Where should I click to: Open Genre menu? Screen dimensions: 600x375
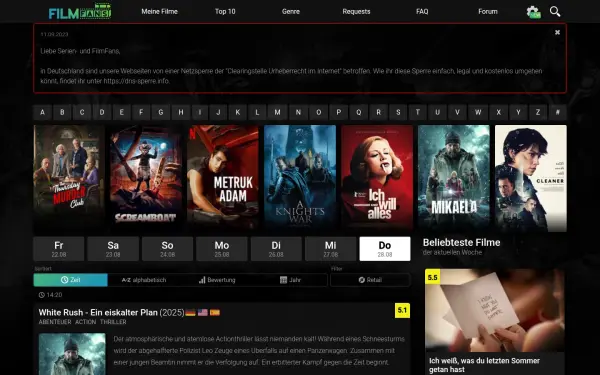coord(291,11)
